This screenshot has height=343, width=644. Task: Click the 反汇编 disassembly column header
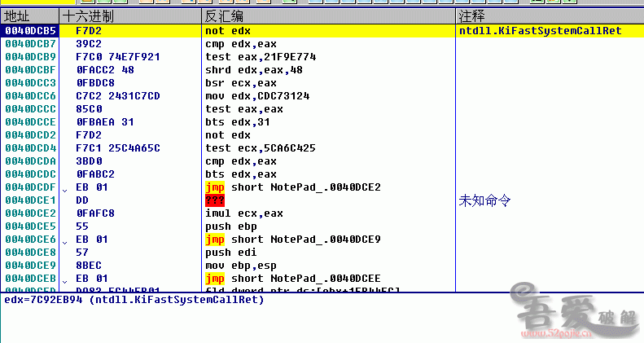[x=224, y=16]
